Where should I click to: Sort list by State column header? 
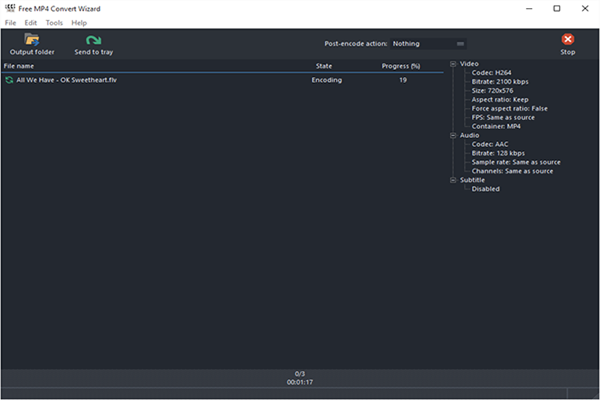[x=323, y=66]
